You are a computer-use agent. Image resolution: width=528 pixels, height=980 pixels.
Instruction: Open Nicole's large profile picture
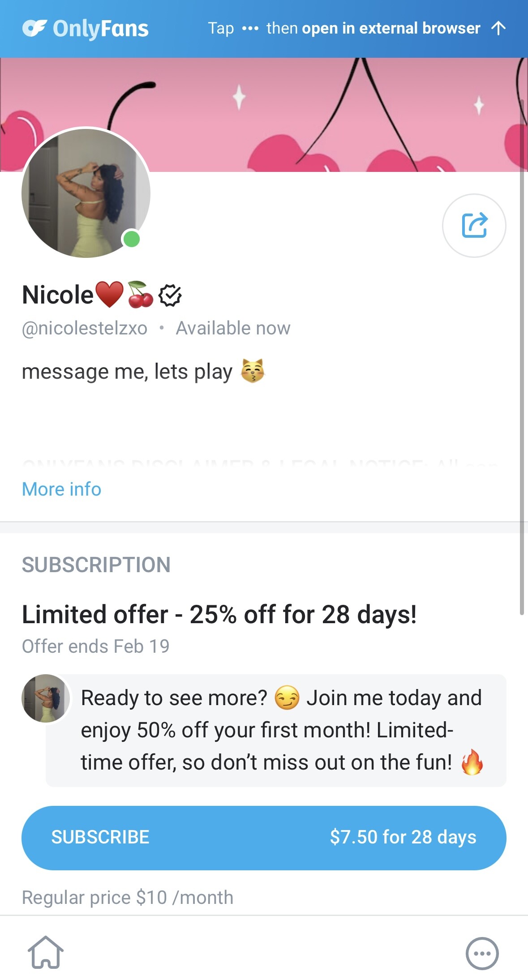click(85, 193)
